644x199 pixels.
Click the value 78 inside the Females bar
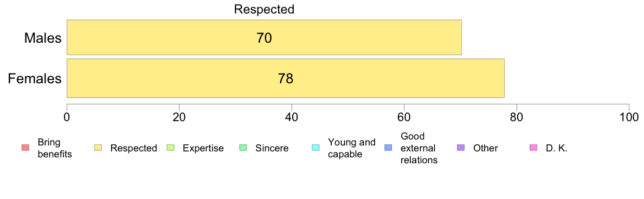286,78
